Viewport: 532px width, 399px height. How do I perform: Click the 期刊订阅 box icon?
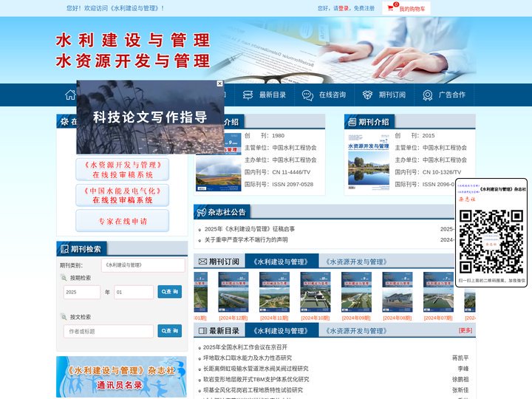pyautogui.click(x=367, y=95)
